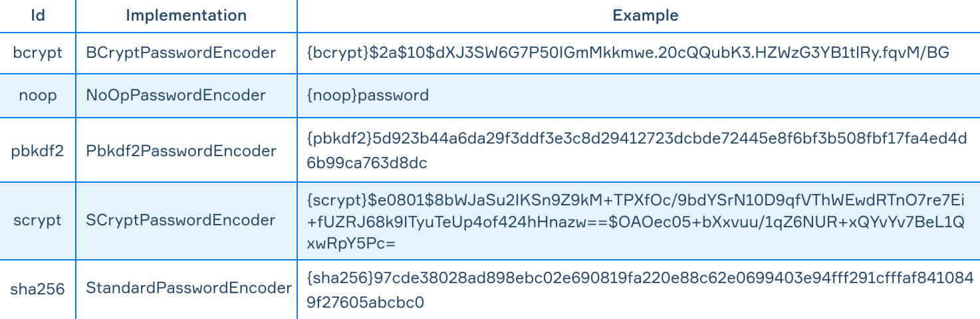980x319 pixels.
Task: Select the pbkdf2 id cell
Action: [x=38, y=151]
